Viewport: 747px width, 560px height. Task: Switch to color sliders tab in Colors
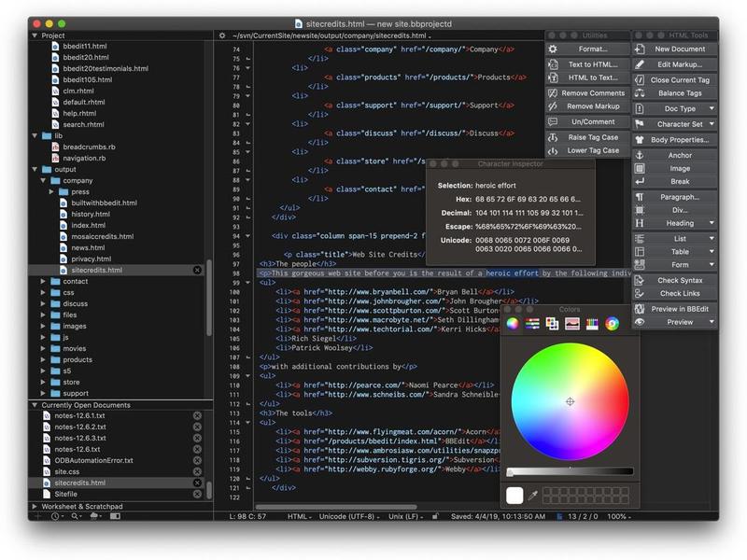532,324
